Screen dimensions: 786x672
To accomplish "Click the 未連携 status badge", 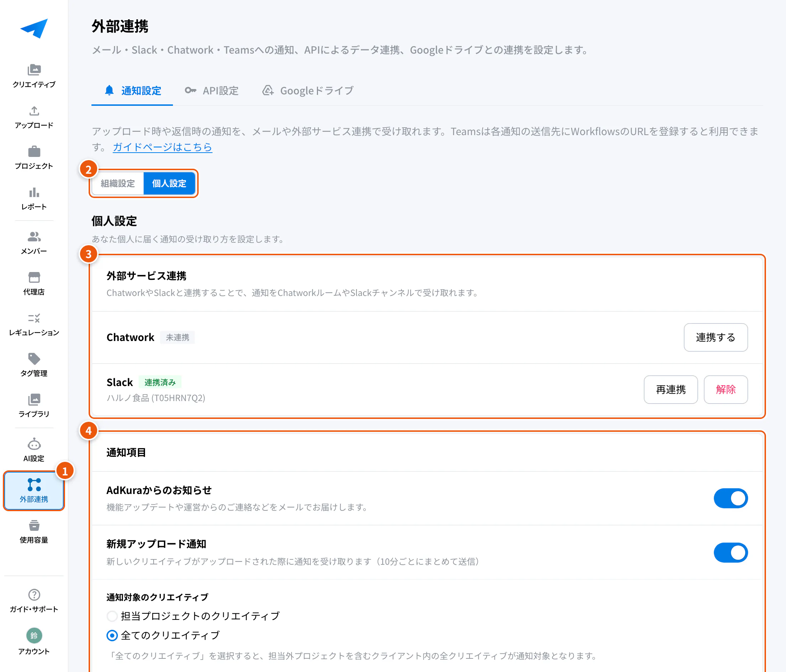I will [178, 337].
